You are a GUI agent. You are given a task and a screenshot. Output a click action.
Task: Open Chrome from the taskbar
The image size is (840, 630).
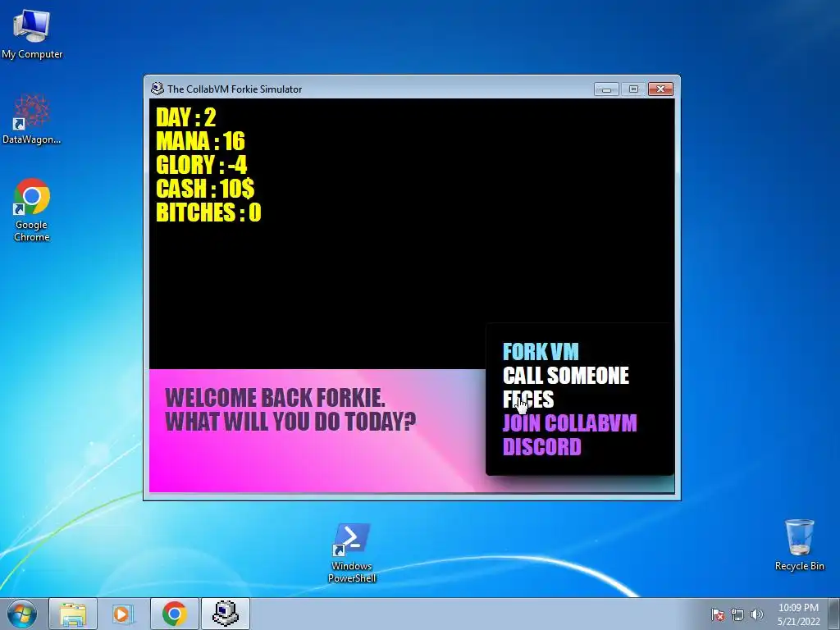[174, 614]
